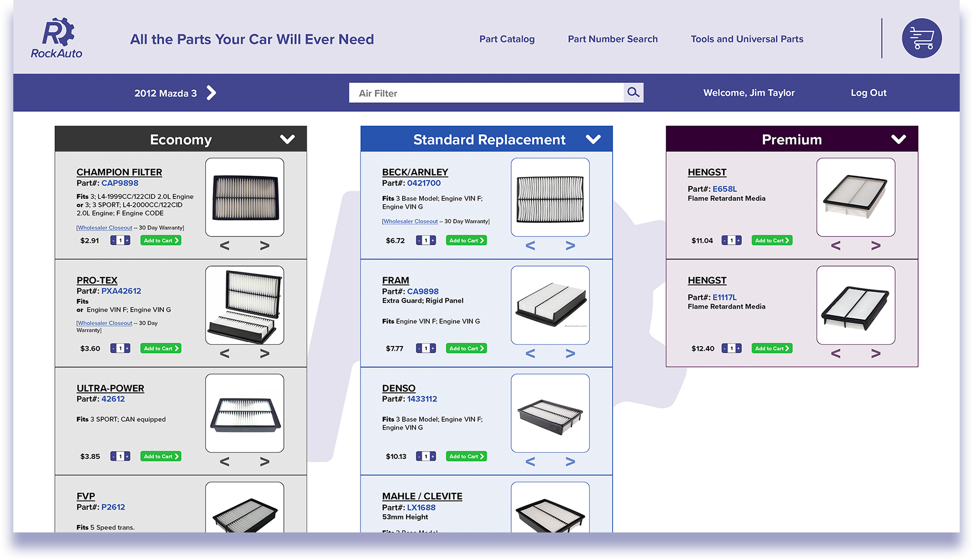Open Tools and Universal Parts
The width and height of the screenshot is (973, 560).
(x=747, y=39)
